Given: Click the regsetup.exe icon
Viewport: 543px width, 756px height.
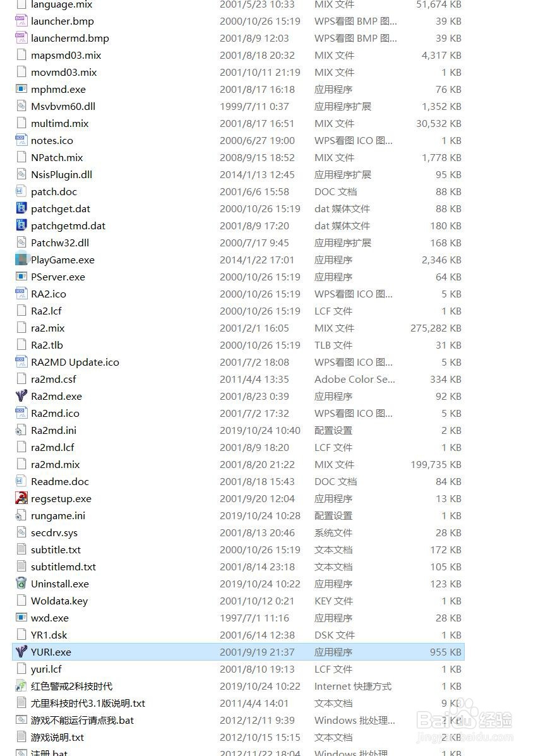Looking at the screenshot, I should point(21,498).
